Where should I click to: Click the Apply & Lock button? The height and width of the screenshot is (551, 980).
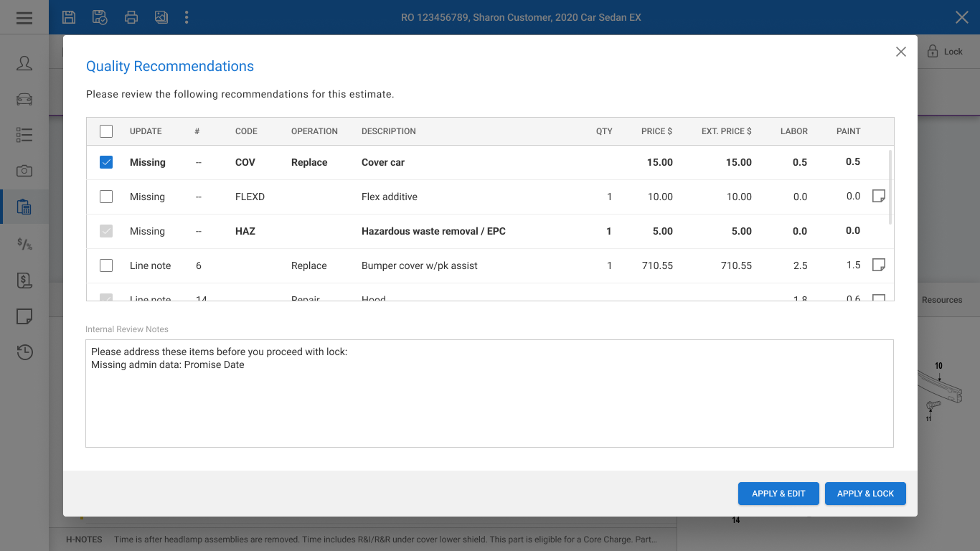[865, 494]
